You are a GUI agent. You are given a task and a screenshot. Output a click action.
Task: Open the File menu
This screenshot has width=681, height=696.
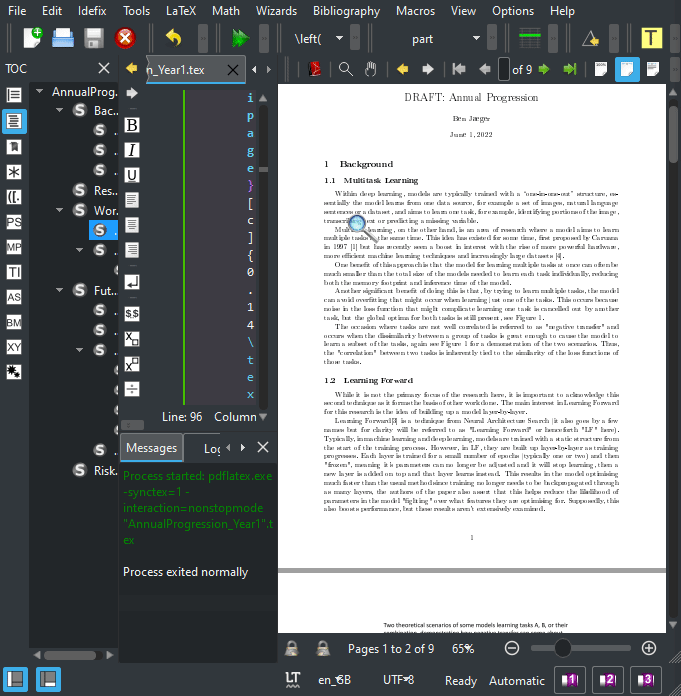pos(17,11)
